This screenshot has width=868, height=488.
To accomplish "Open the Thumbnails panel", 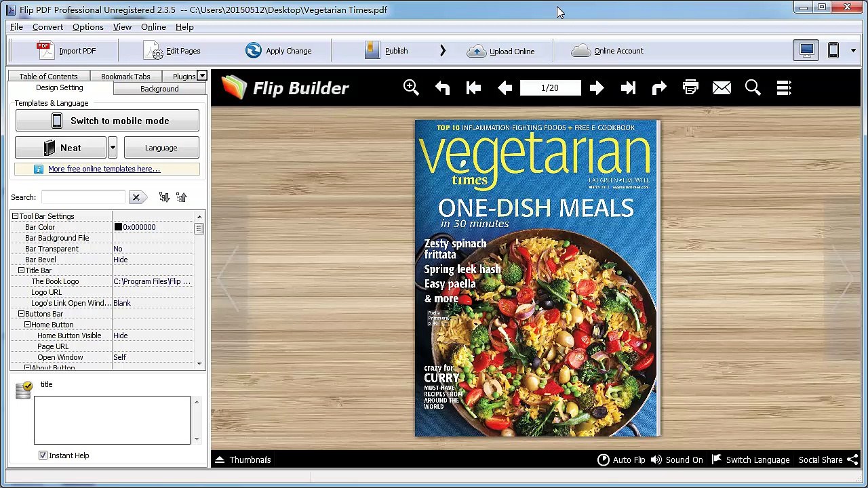I will click(243, 460).
